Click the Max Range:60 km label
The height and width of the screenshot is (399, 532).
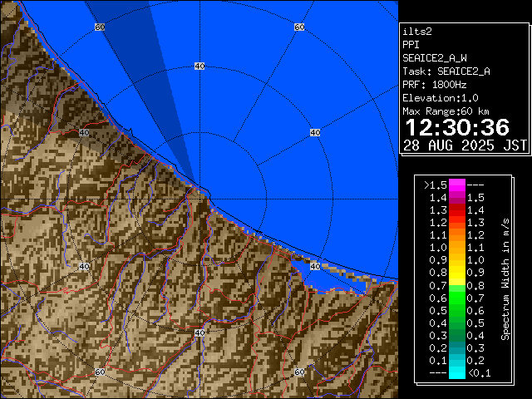446,111
